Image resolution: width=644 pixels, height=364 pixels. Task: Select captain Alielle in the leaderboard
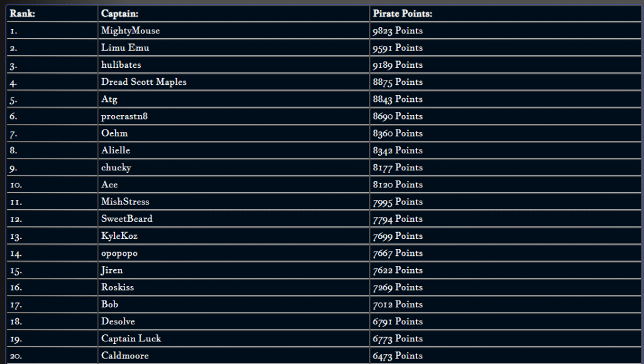pyautogui.click(x=116, y=150)
